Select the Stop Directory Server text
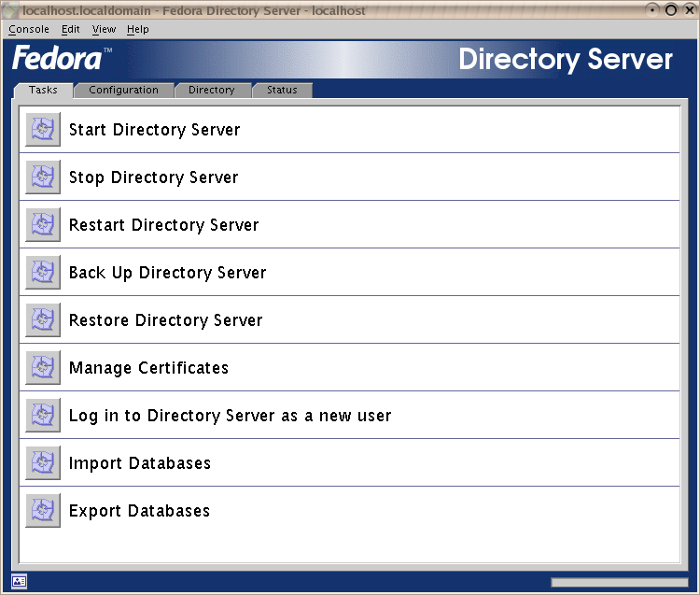This screenshot has width=700, height=595. (154, 177)
